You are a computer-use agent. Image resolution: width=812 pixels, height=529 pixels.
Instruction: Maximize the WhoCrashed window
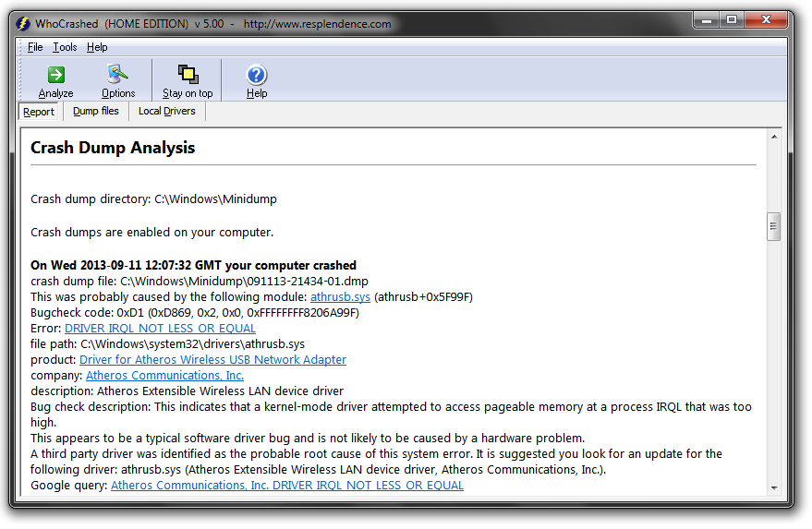point(732,20)
